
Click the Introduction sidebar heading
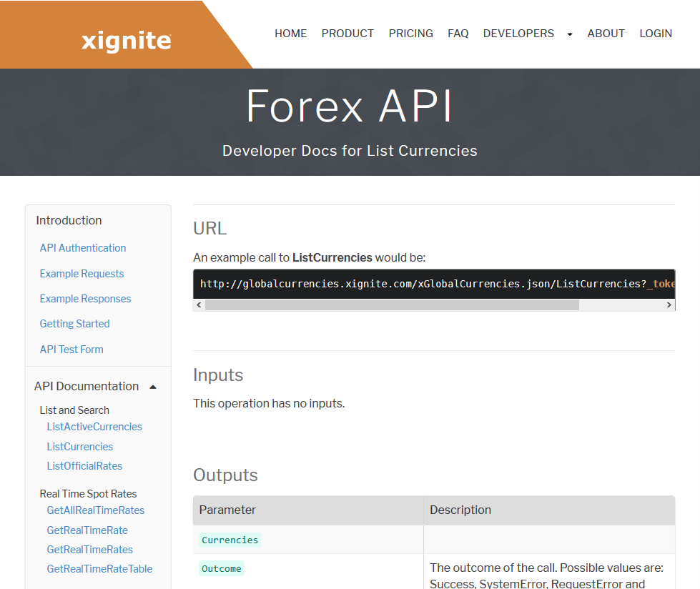coord(69,220)
